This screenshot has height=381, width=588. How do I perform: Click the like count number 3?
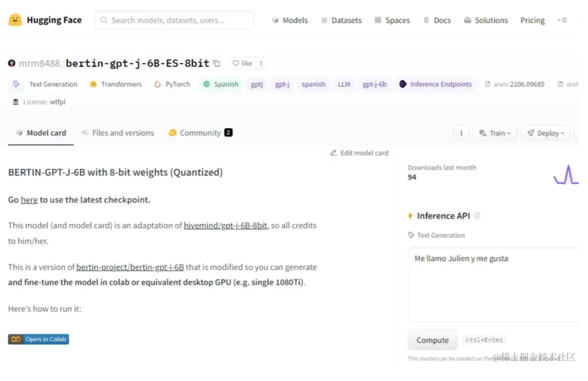(261, 63)
